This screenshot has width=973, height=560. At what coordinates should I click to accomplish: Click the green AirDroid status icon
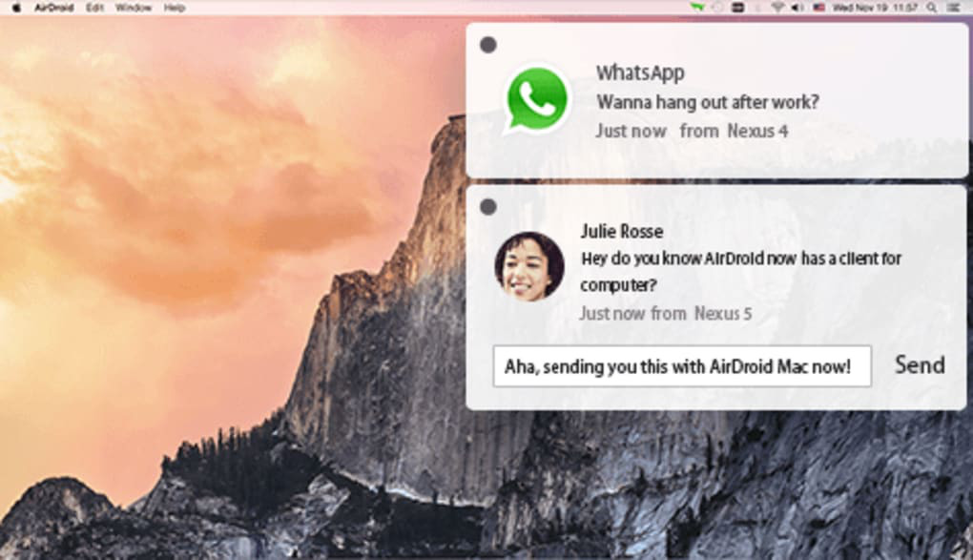pos(698,8)
